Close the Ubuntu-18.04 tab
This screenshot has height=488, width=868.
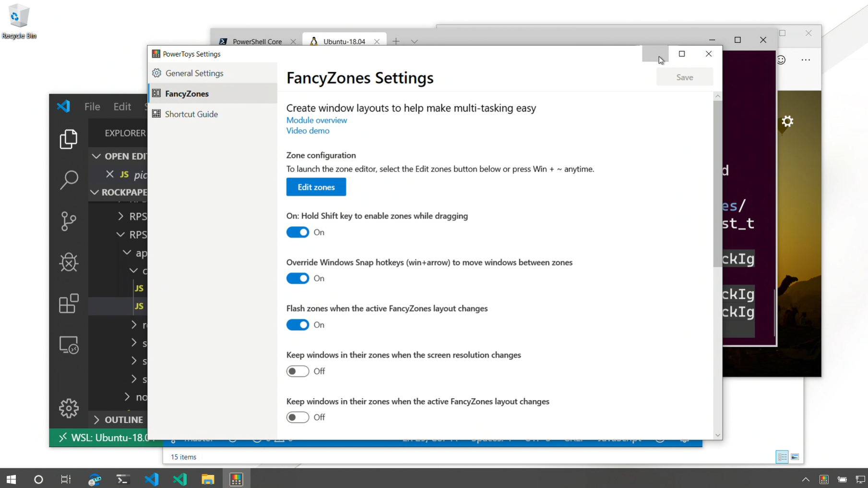click(377, 41)
